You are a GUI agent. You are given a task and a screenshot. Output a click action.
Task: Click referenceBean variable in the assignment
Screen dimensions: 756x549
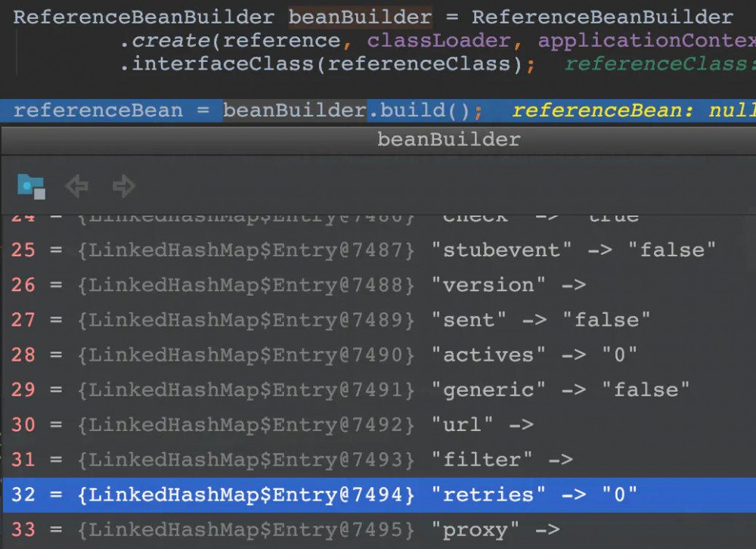coord(98,110)
